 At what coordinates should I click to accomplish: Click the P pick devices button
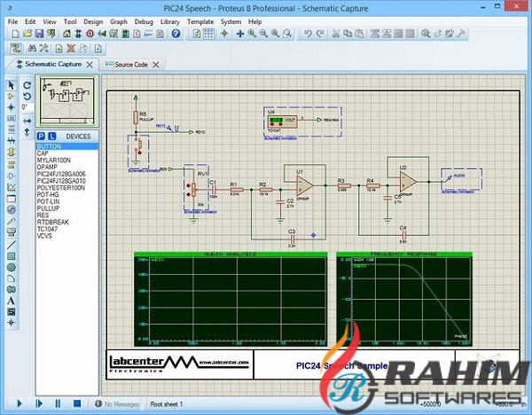click(41, 136)
